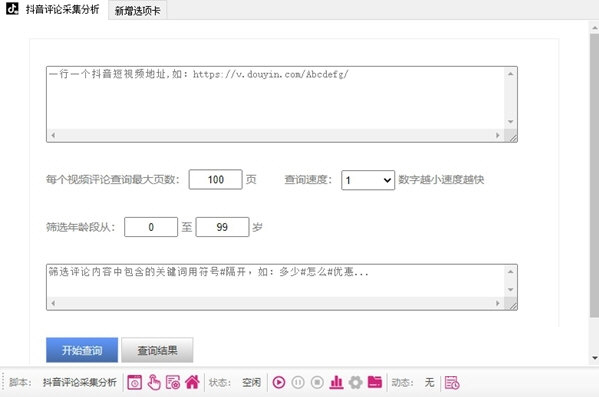Click the main page vertical scrollbar thumb
This screenshot has width=599, height=397.
(595, 175)
